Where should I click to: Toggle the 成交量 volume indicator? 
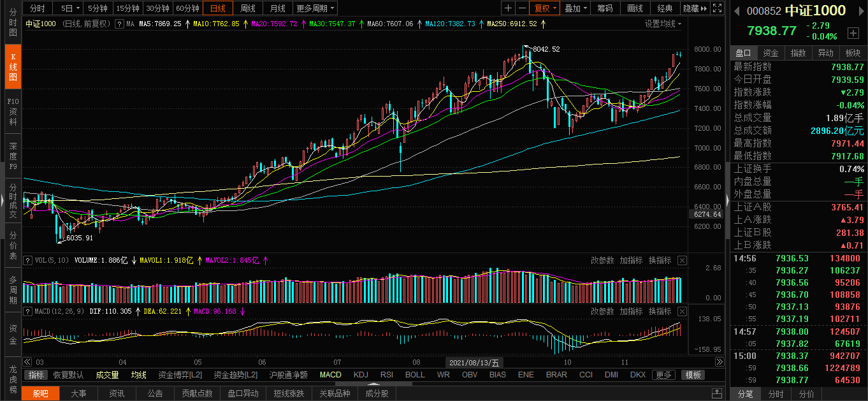107,375
